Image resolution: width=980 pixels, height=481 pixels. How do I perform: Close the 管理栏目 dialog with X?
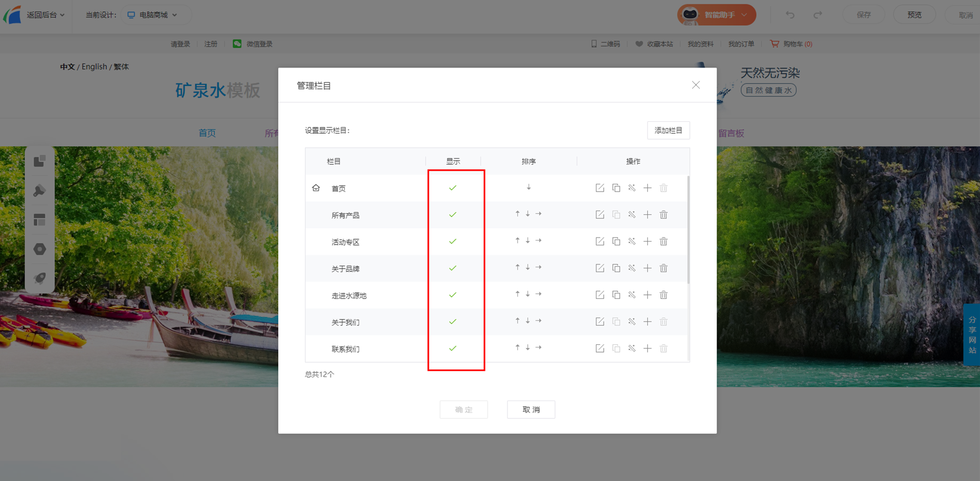(x=696, y=85)
